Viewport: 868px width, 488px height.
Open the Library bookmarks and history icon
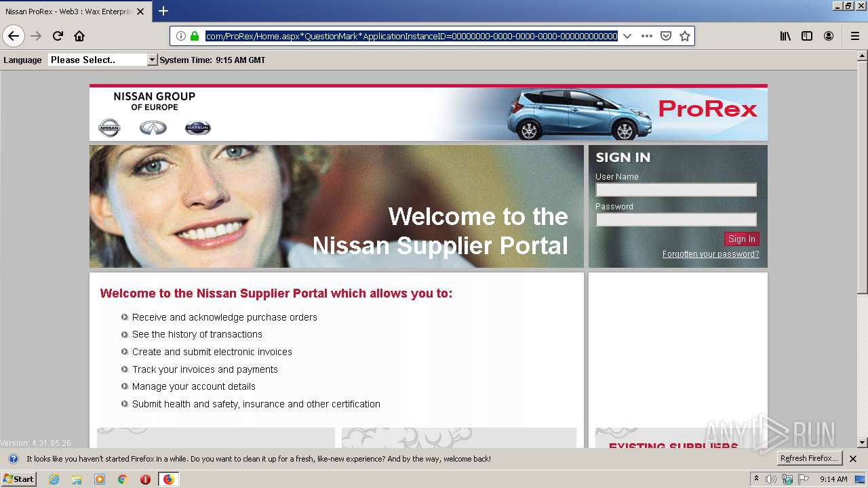click(785, 36)
